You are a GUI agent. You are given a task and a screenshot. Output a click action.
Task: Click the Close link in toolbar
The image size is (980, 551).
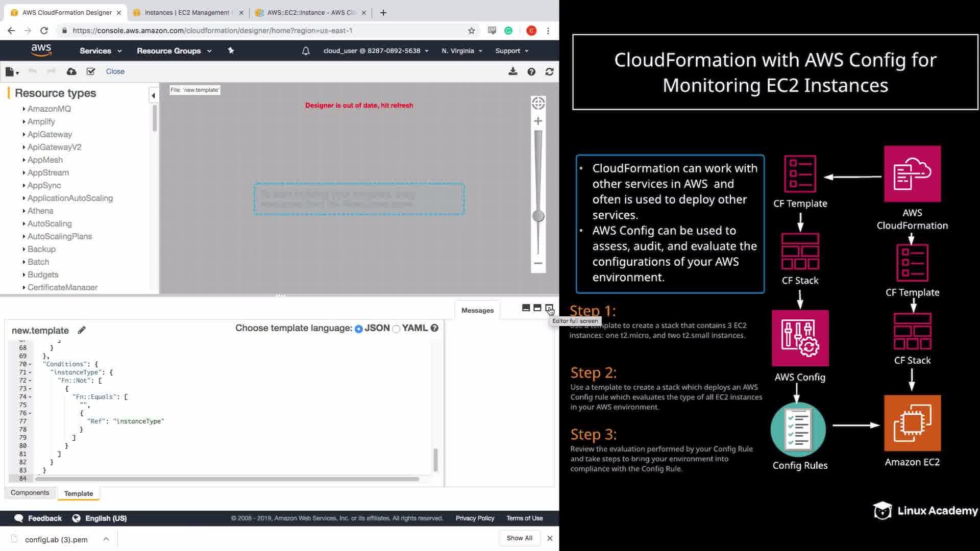click(115, 71)
